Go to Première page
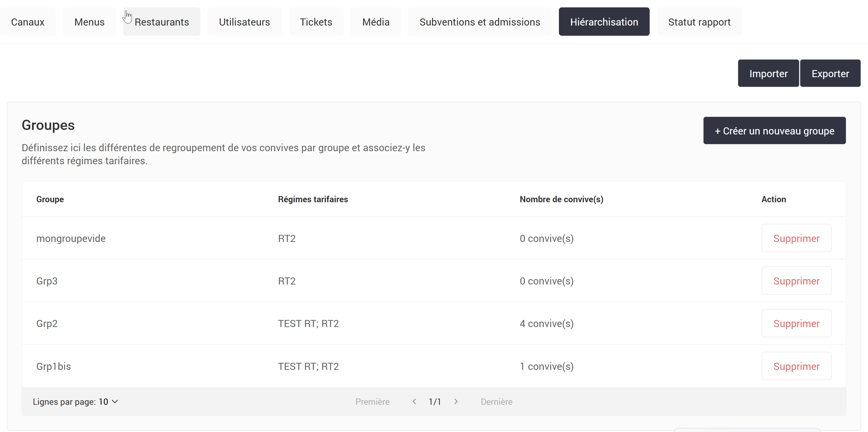Screen dimensions: 868x432 [372, 401]
